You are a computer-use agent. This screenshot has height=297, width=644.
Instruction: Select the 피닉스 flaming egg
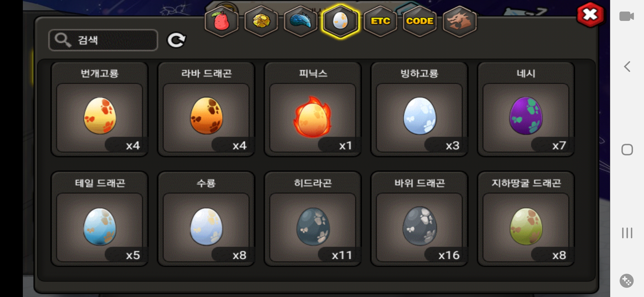pos(313,109)
